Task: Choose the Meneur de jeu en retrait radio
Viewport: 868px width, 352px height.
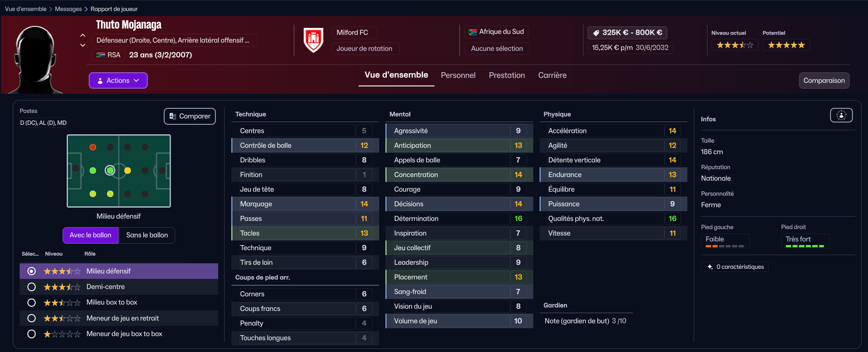Action: [x=32, y=318]
